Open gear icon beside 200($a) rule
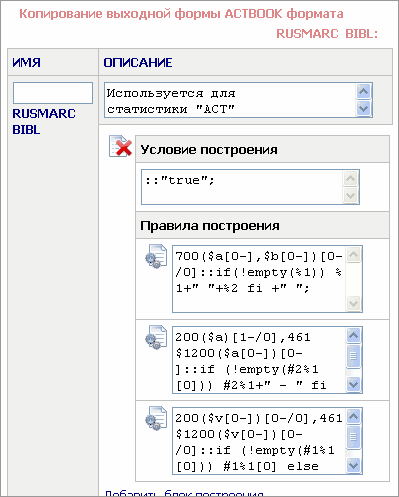 click(156, 337)
